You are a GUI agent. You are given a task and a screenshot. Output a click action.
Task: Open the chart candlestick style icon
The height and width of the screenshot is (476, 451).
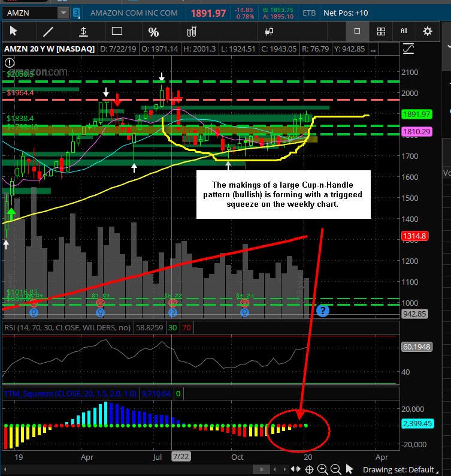pos(269,31)
